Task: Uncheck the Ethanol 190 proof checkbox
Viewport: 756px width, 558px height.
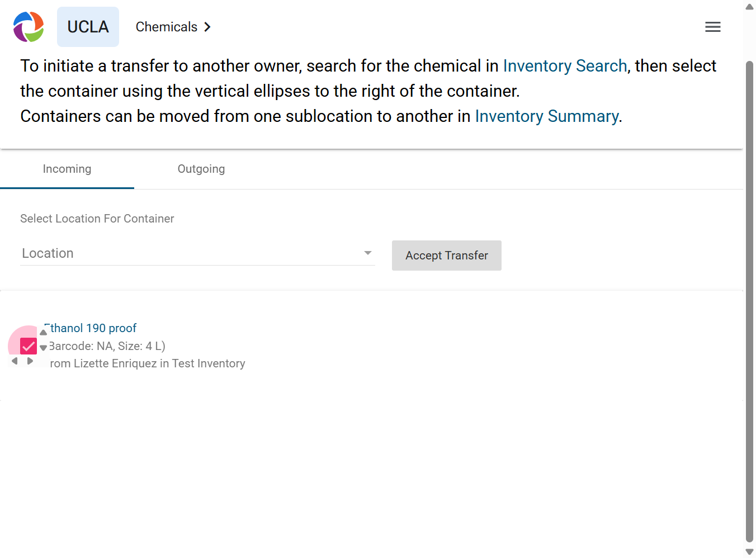Action: (29, 346)
